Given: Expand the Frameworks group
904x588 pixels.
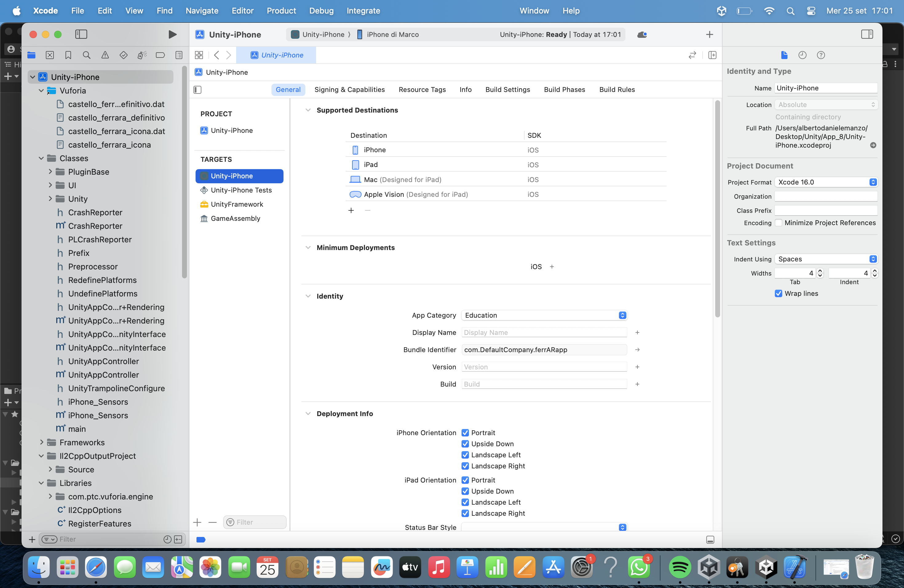Looking at the screenshot, I should click(42, 443).
